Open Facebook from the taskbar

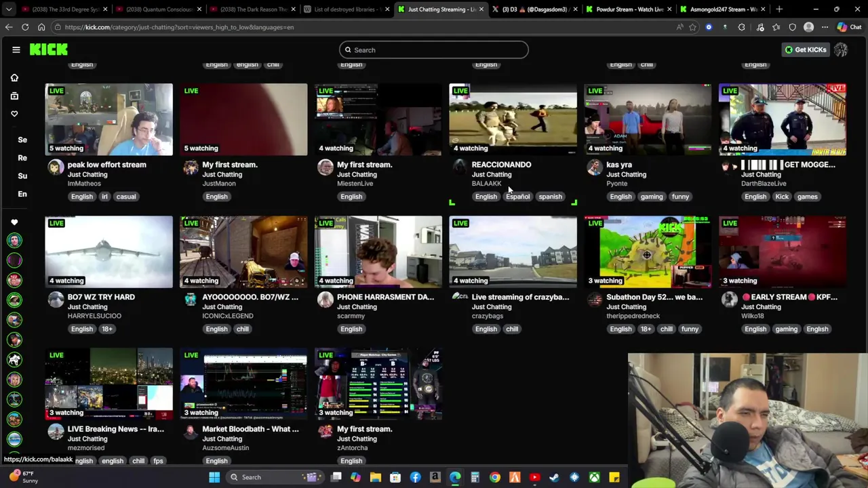click(x=415, y=477)
